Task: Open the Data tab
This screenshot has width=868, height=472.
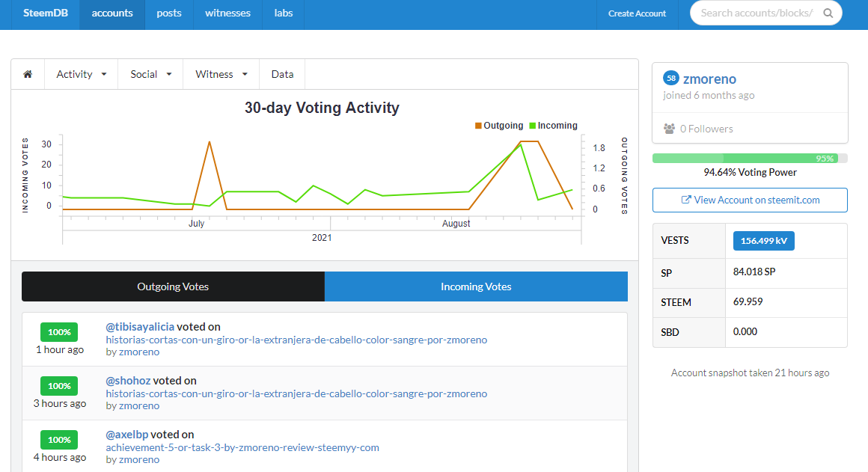Action: coord(282,74)
